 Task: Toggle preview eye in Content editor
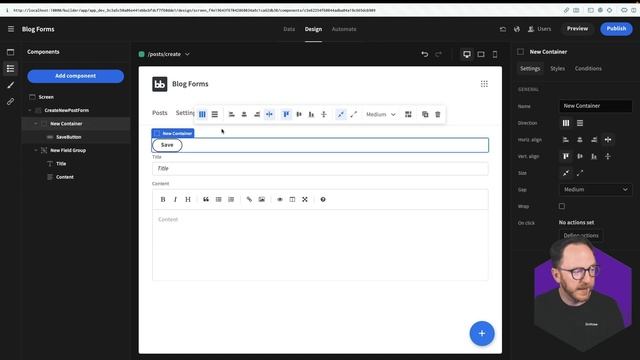(280, 199)
